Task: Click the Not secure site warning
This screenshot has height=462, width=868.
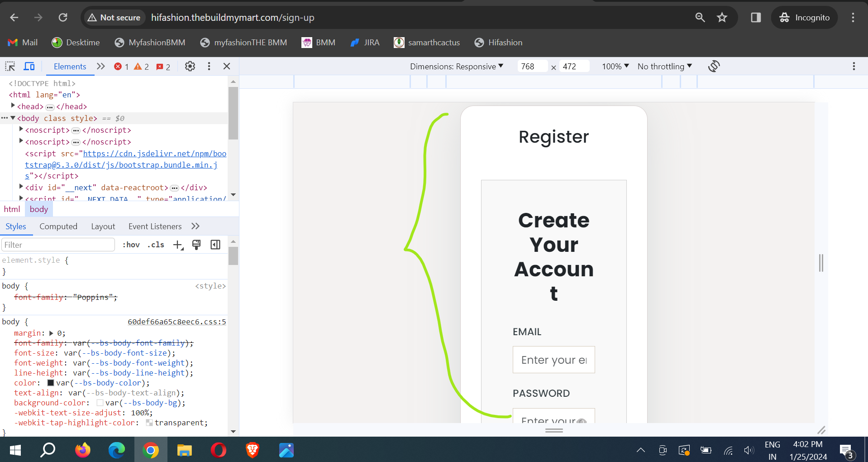Action: coord(114,18)
